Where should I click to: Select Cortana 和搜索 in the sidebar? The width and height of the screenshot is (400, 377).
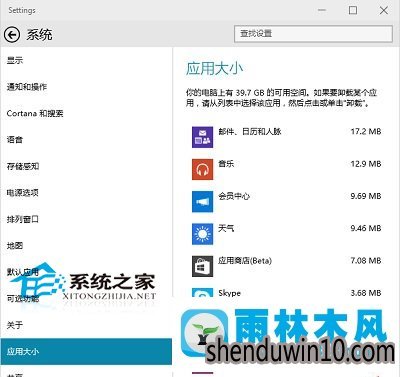(x=35, y=113)
